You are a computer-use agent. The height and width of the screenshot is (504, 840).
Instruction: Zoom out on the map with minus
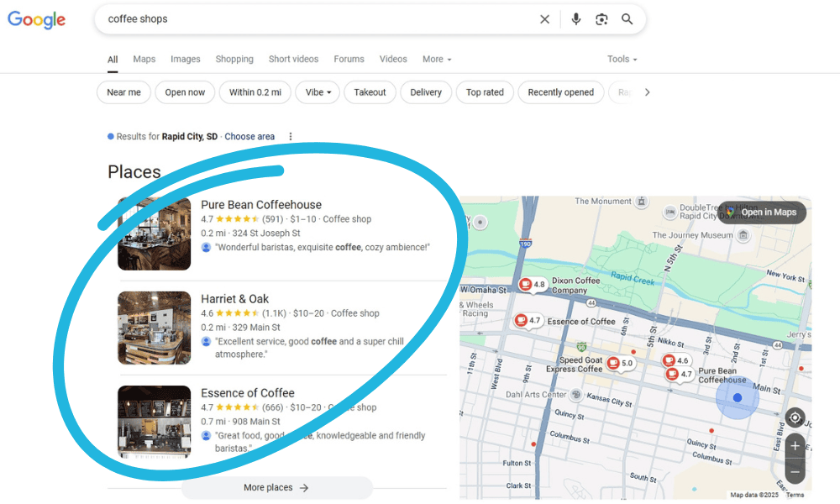(795, 472)
